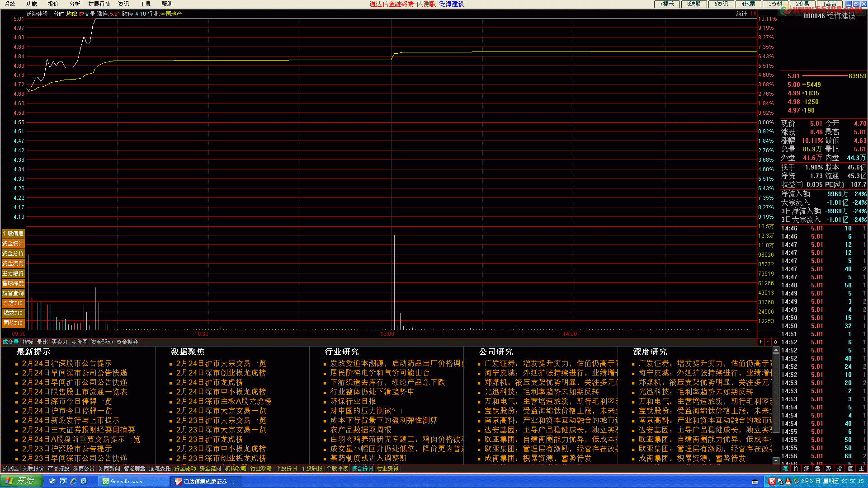Screen dimensions: 868x488
Task: Open 综合资讯 bottom tab
Action: (362, 469)
